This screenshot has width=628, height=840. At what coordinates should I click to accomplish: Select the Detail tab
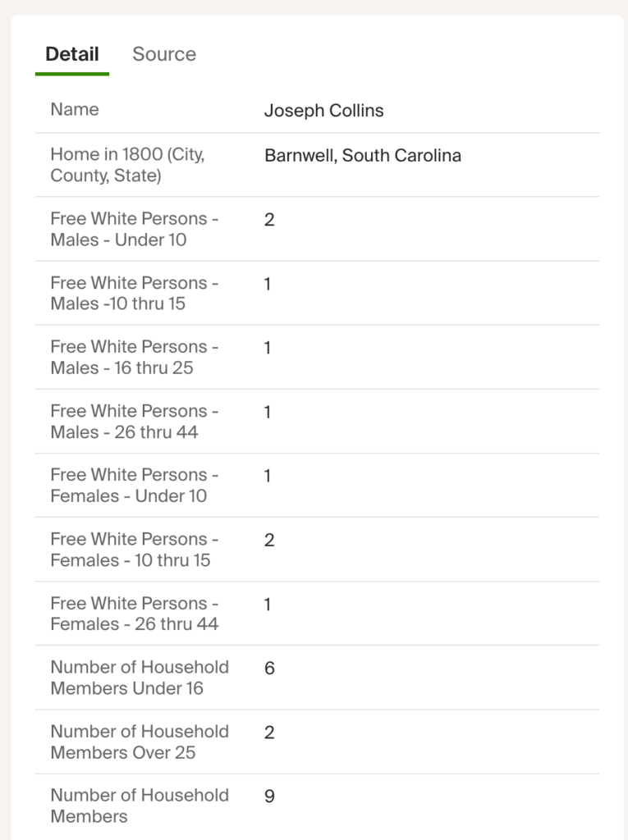coord(73,54)
